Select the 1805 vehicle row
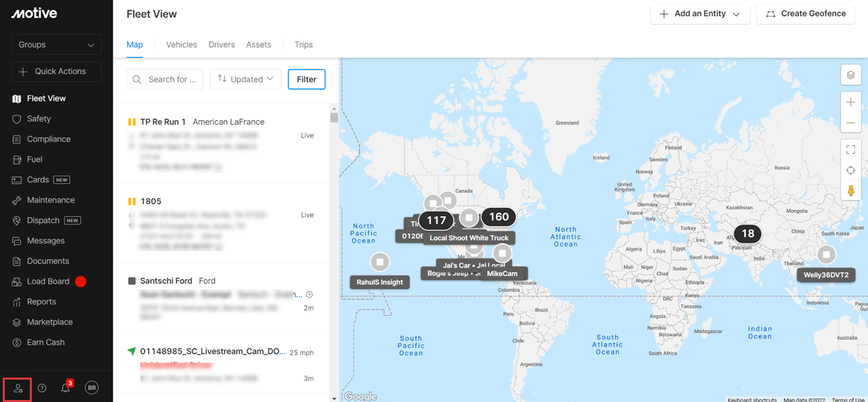Screen dimensions: 868x402 (x=221, y=222)
